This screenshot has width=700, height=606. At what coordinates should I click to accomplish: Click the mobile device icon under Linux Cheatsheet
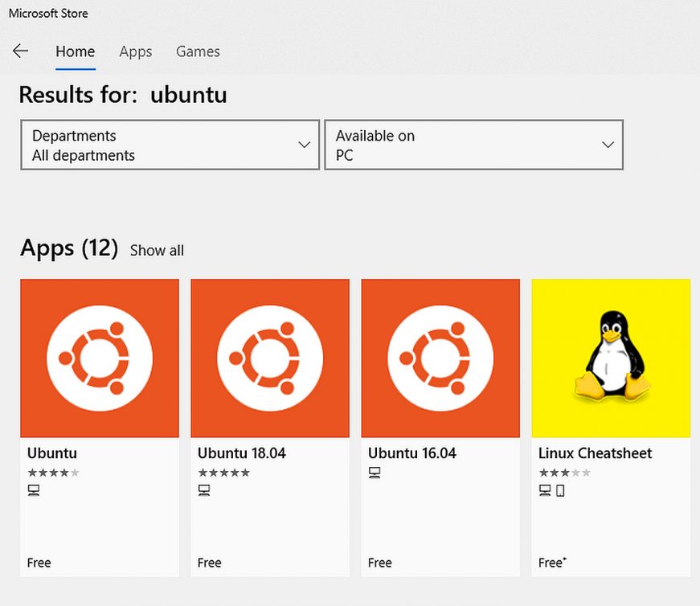coord(560,490)
